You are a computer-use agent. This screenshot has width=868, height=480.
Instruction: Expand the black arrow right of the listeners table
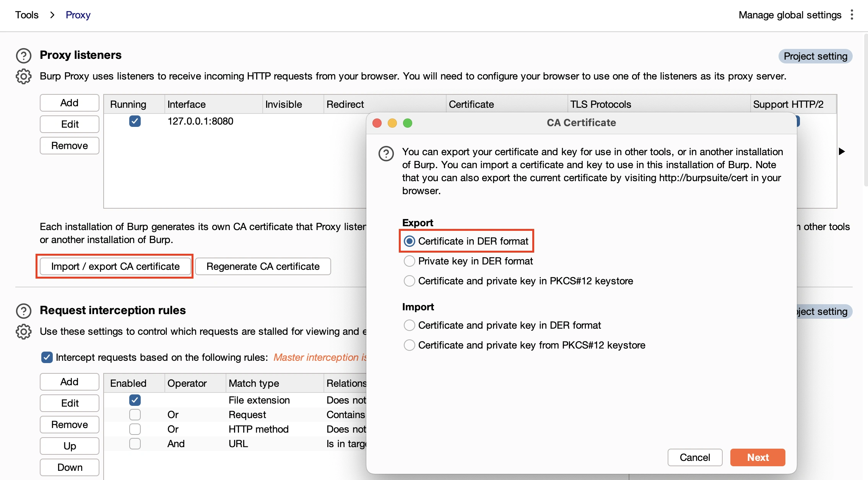tap(842, 151)
